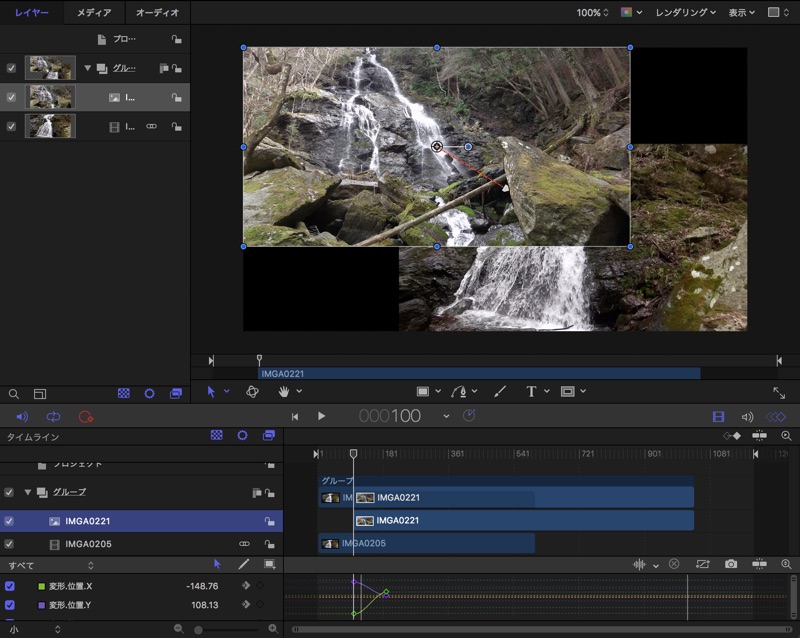Uncheck the IMGA0221 timeline layer checkbox
This screenshot has height=638, width=800.
(x=10, y=521)
